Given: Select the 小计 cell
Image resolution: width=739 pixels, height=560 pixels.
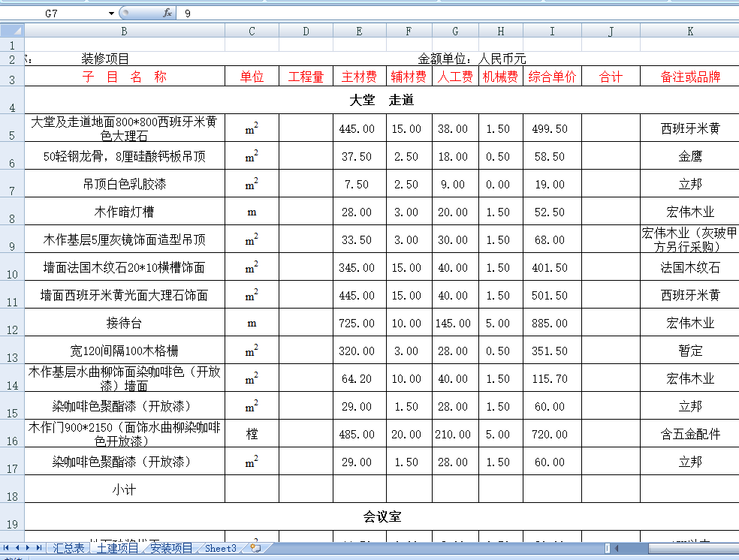Looking at the screenshot, I should click(125, 489).
